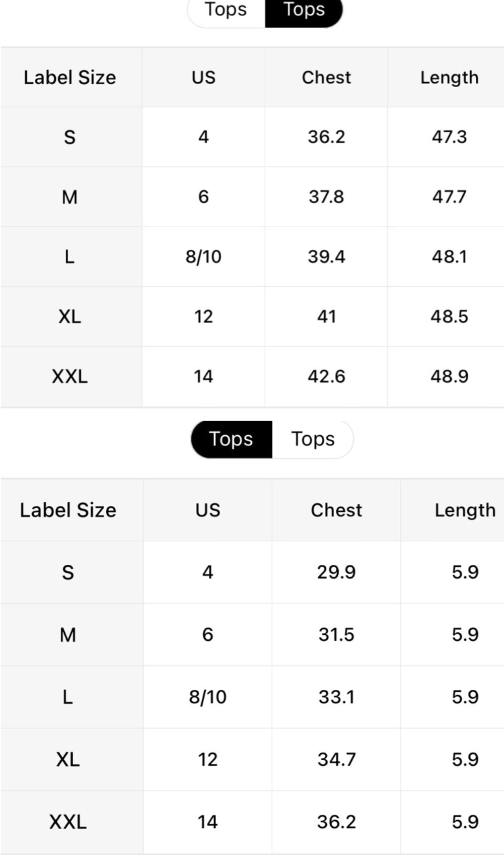Click the 31.5 chest value
Image resolution: width=504 pixels, height=855 pixels.
(336, 635)
